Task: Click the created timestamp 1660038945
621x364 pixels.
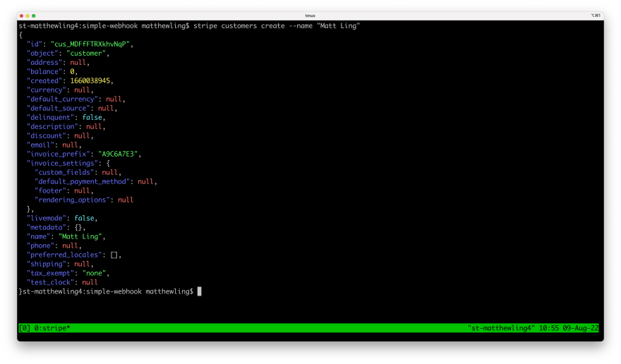Action: pyautogui.click(x=90, y=81)
